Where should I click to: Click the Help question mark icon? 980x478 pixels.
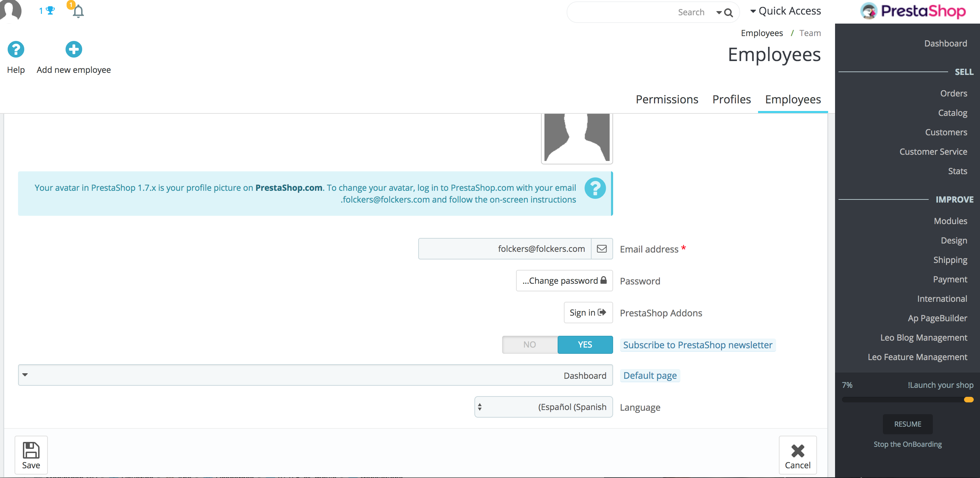[x=16, y=50]
